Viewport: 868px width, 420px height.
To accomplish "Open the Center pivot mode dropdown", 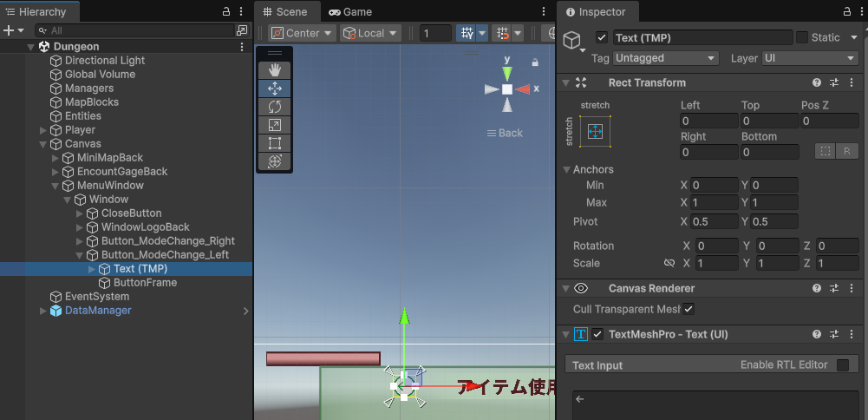I will pos(302,33).
